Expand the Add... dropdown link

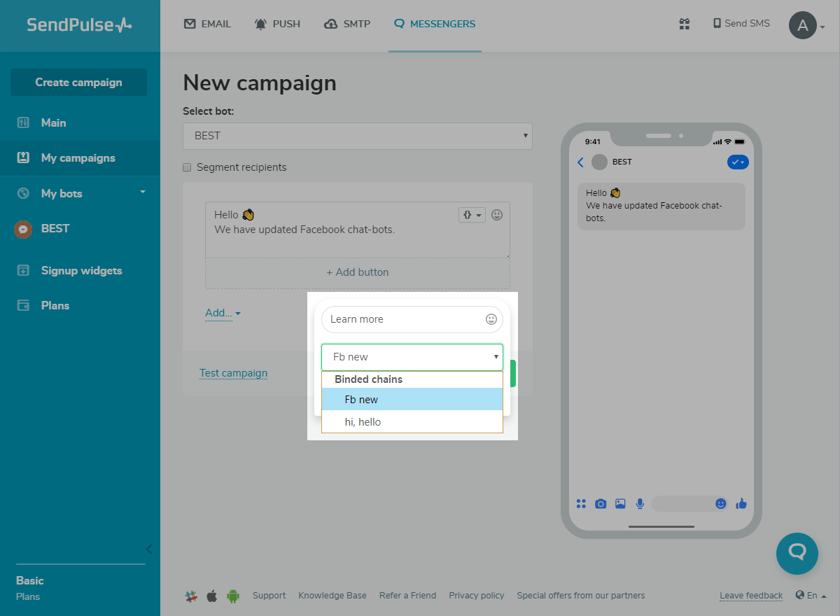[x=223, y=313]
